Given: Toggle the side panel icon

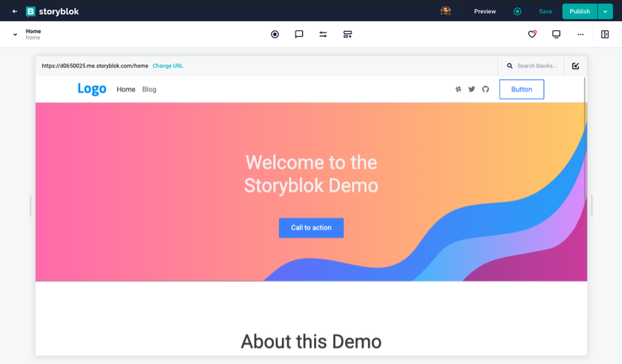Looking at the screenshot, I should [x=605, y=35].
